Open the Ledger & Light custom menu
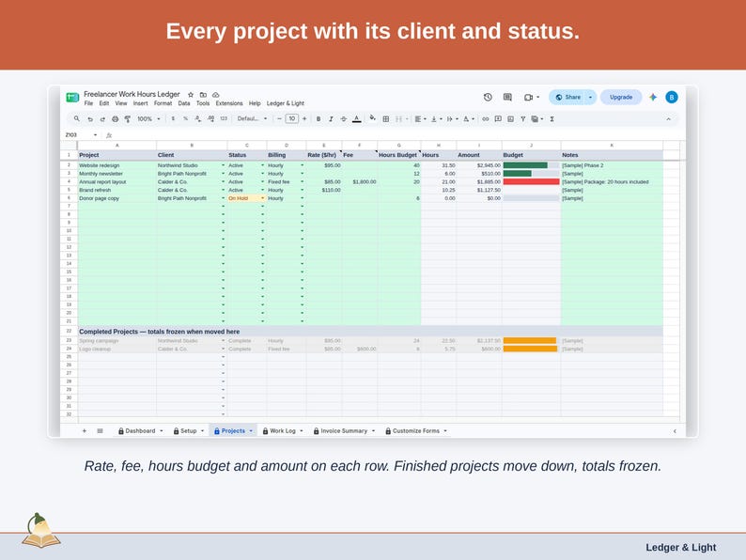This screenshot has height=560, width=746. pyautogui.click(x=285, y=103)
